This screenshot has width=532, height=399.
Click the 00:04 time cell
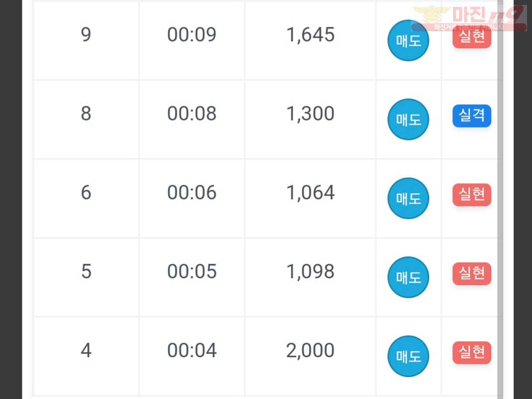click(192, 356)
